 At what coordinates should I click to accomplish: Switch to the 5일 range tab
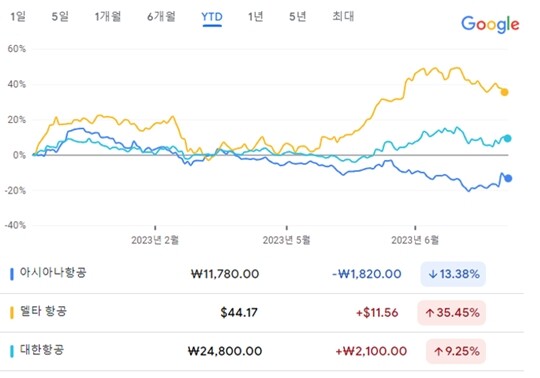pyautogui.click(x=60, y=17)
